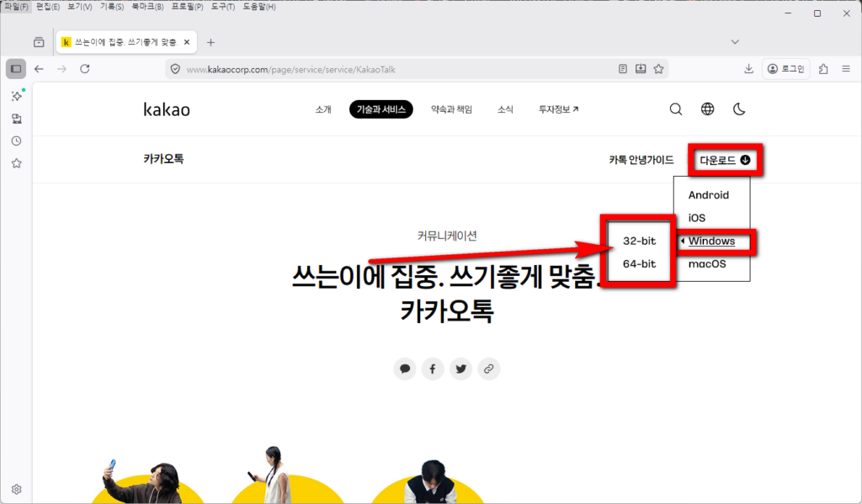Copy page link with chain icon
The width and height of the screenshot is (862, 504).
click(489, 369)
